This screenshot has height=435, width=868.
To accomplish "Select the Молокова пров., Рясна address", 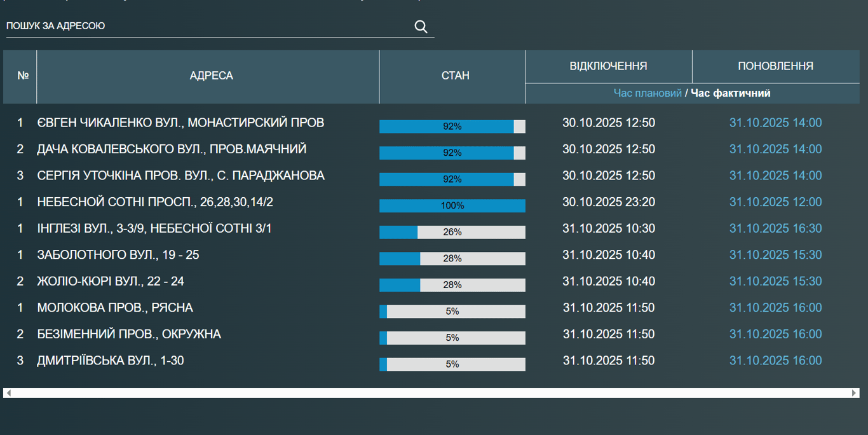I will 115,308.
